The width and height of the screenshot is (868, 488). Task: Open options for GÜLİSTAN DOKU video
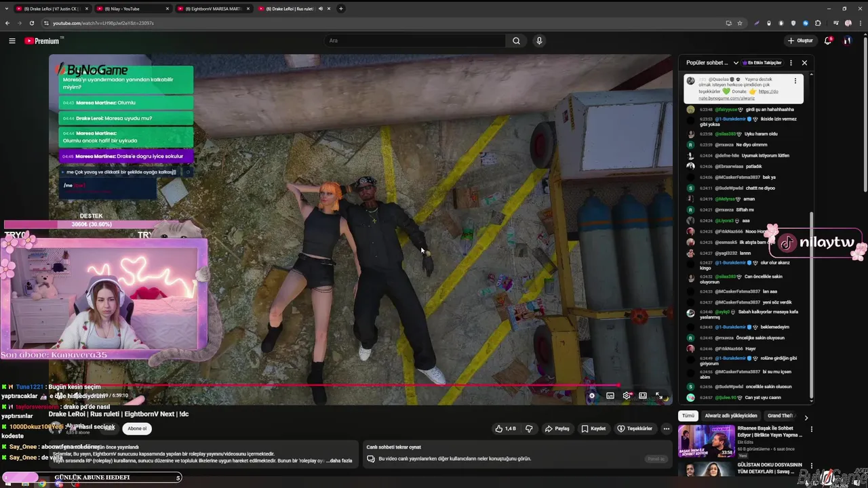(811, 465)
